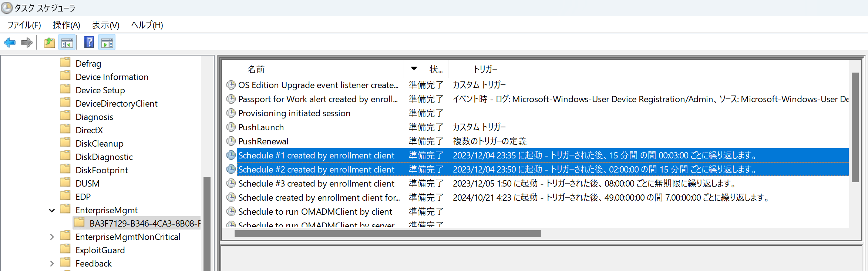
Task: Open the ヘルプ(H) menu
Action: click(x=147, y=25)
